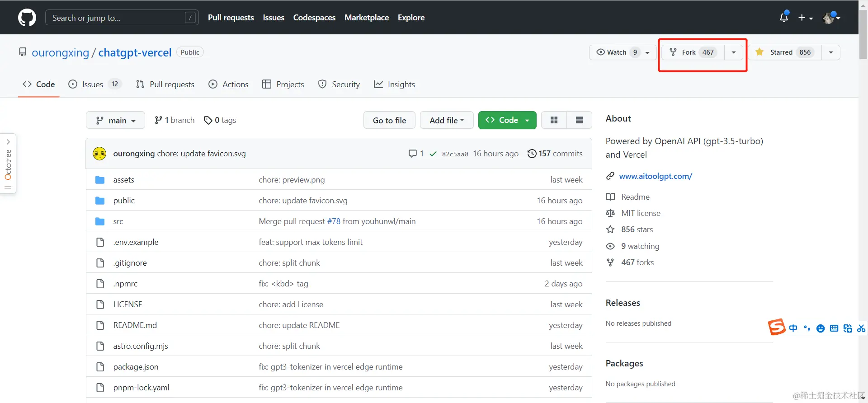Open commit message update favicon.svg
Image resolution: width=868 pixels, height=403 pixels.
click(201, 154)
